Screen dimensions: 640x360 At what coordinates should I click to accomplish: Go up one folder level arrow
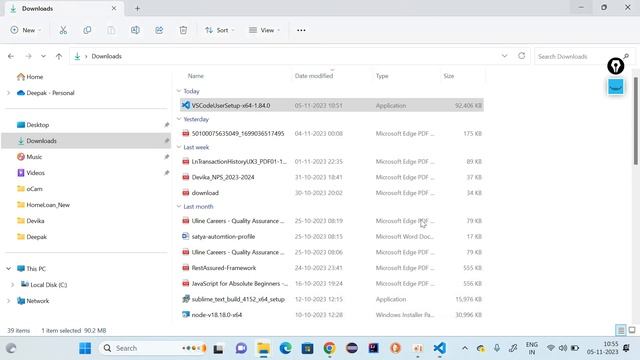point(59,56)
